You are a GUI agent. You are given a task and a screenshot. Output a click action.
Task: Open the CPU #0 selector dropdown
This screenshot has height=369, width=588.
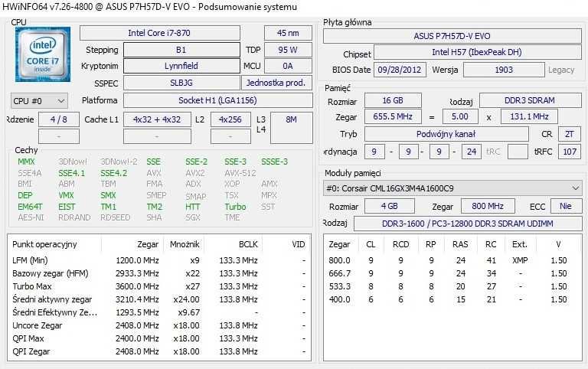39,101
